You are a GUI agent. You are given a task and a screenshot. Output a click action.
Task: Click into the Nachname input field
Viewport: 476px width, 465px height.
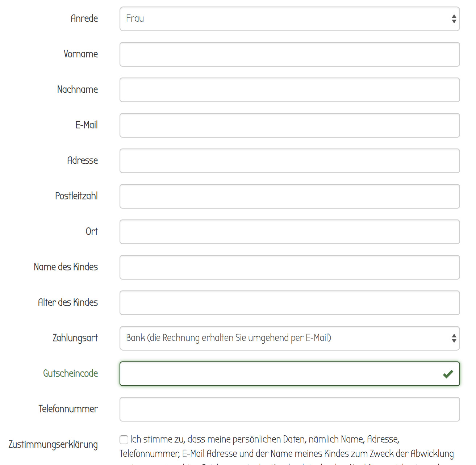pos(289,90)
